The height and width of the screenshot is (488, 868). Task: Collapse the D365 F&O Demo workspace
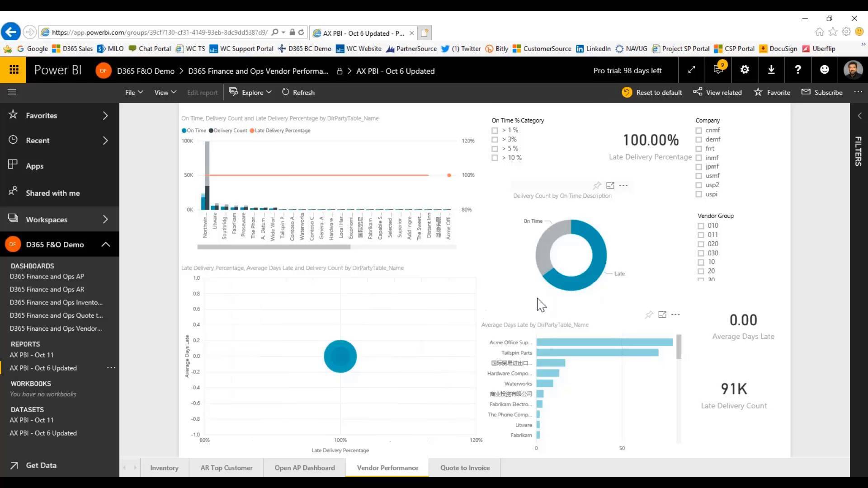[105, 244]
